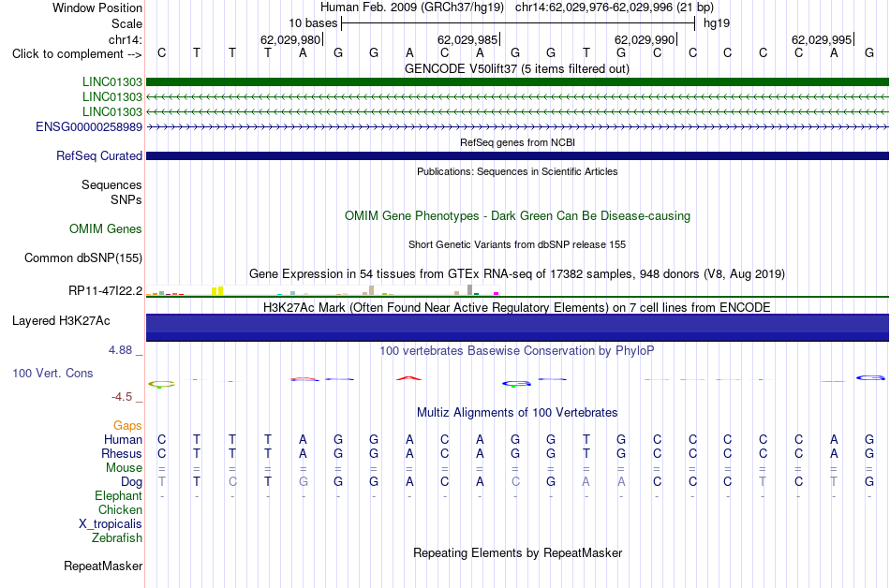Select the 100 Vert. Cons label
890x588 pixels.
52,373
